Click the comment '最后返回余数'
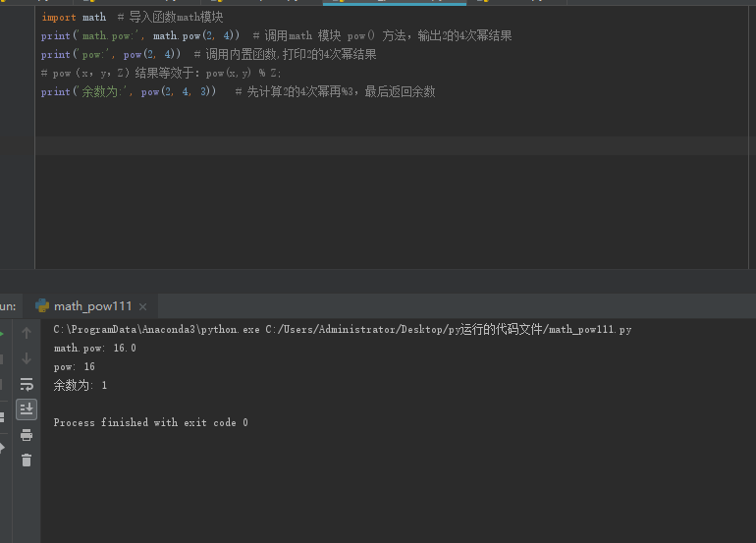This screenshot has width=756, height=543. point(401,91)
